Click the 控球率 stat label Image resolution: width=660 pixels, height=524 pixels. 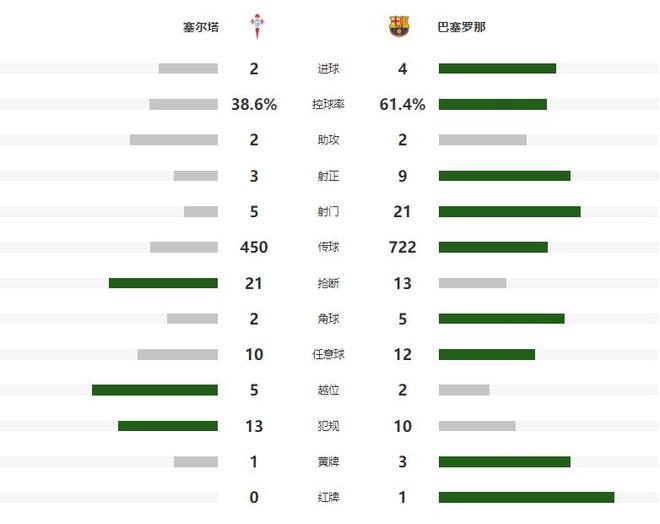[329, 104]
